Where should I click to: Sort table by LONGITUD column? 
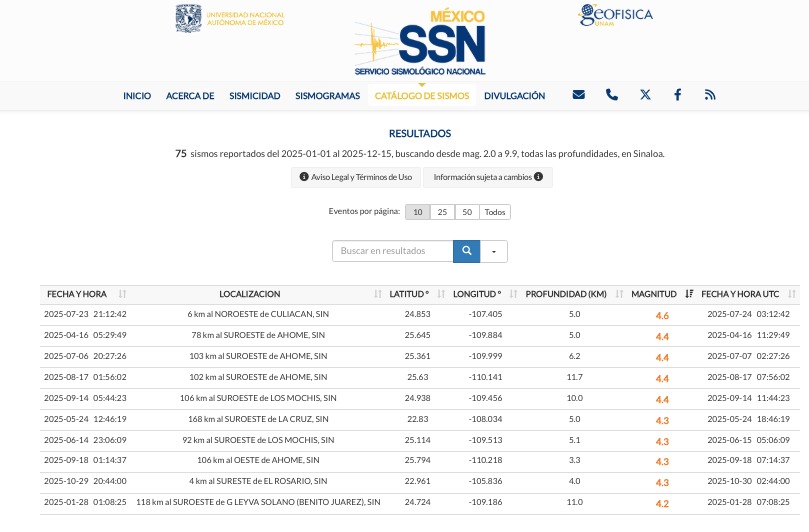point(513,294)
